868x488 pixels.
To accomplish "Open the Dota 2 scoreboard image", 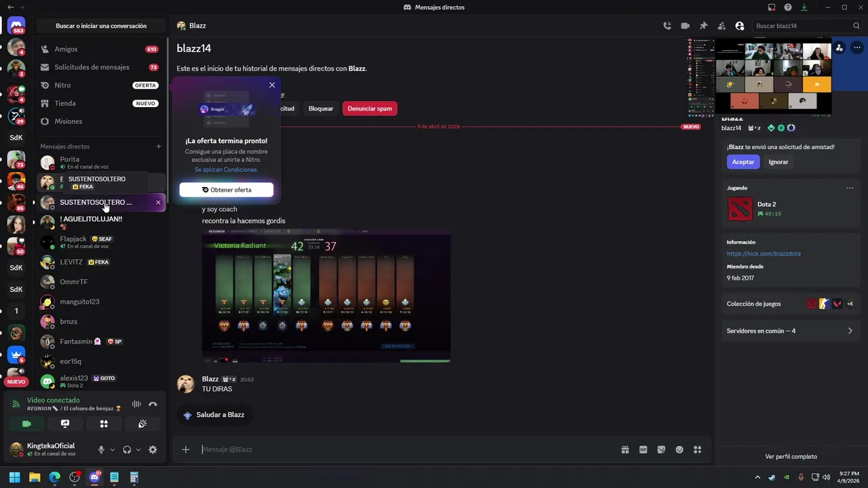I will 326,296.
